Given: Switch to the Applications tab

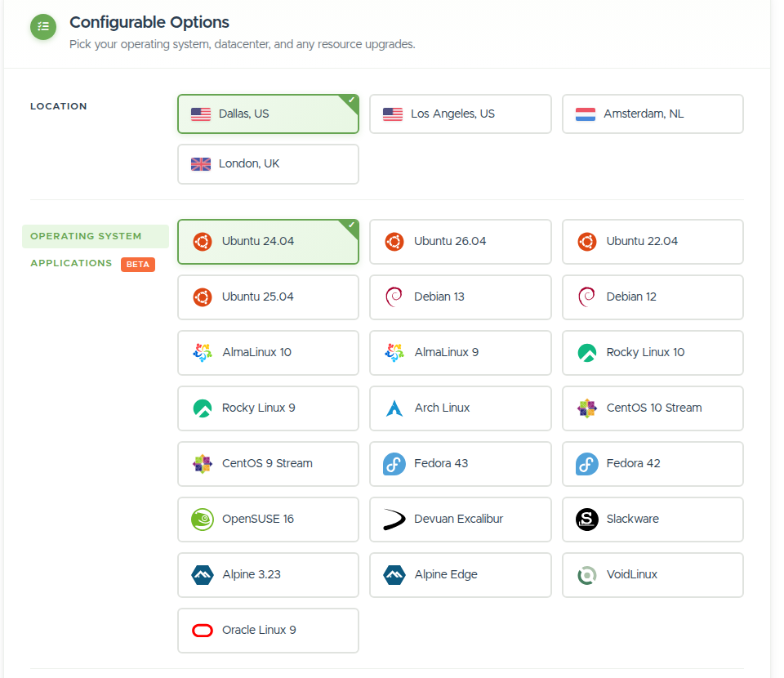Looking at the screenshot, I should (71, 263).
